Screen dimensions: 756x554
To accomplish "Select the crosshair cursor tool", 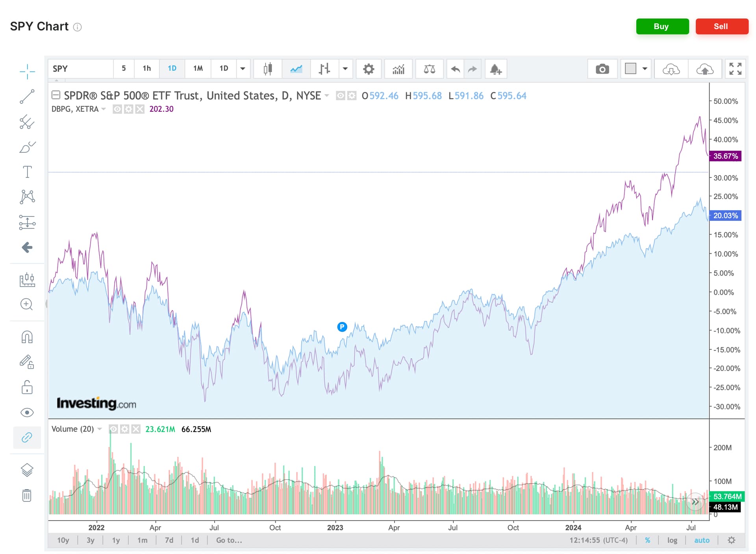I will coord(27,71).
